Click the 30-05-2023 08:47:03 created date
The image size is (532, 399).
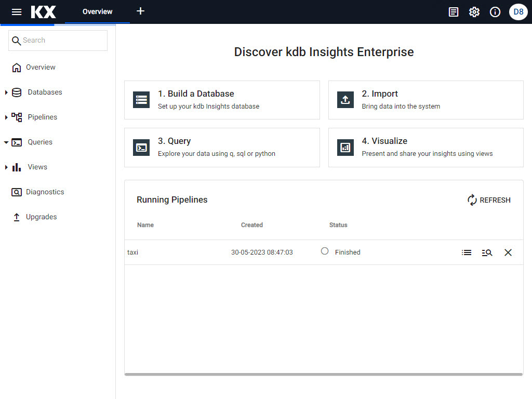[262, 252]
